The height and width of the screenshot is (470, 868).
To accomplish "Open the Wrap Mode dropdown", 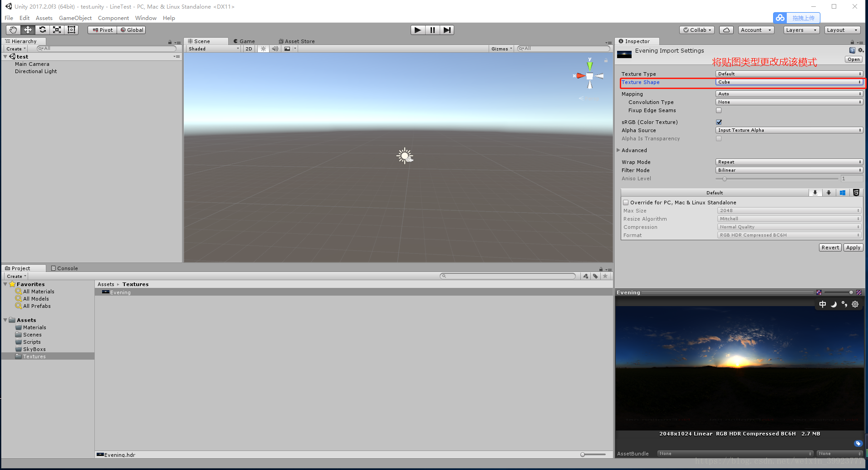I will pos(789,162).
